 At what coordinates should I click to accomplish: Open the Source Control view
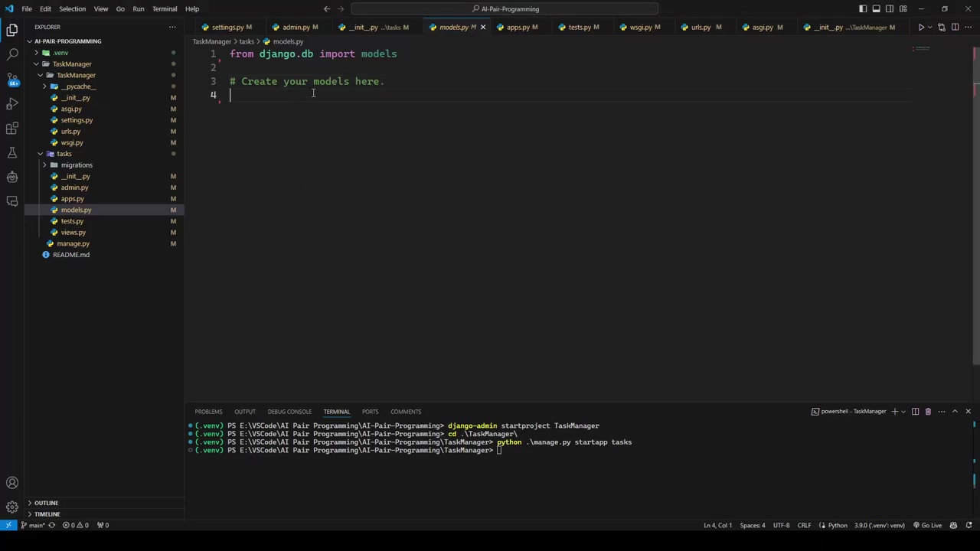12,79
